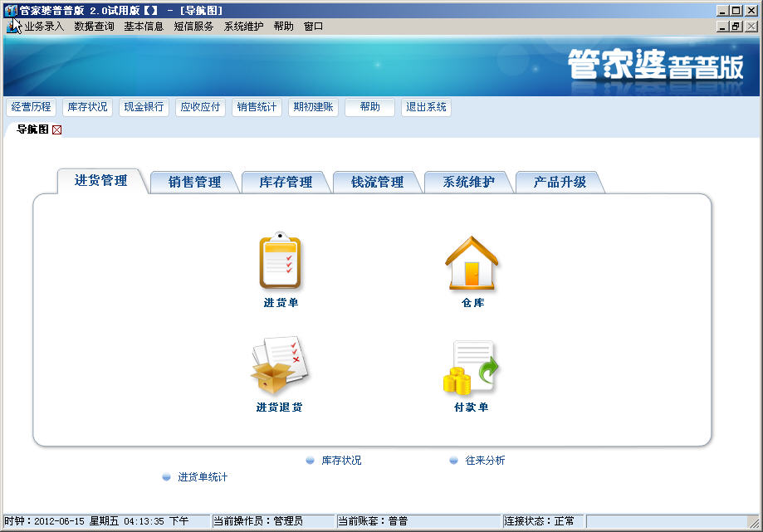763x532 pixels.
Task: Open the 进货单 clipboard icon
Action: click(280, 261)
